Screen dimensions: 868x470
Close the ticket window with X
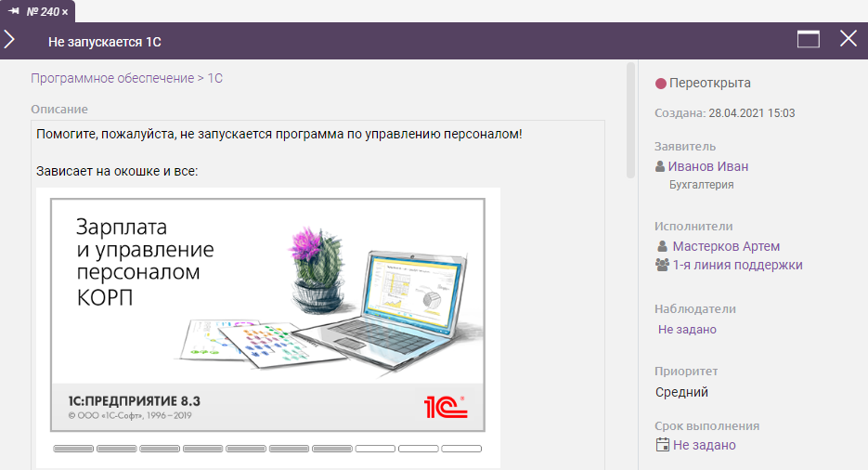tap(849, 39)
